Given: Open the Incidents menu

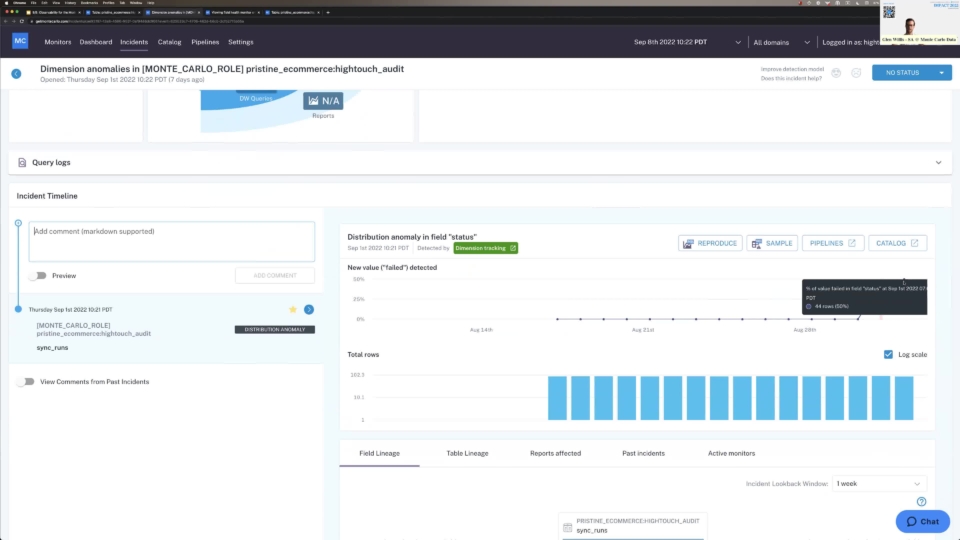Looking at the screenshot, I should point(134,42).
